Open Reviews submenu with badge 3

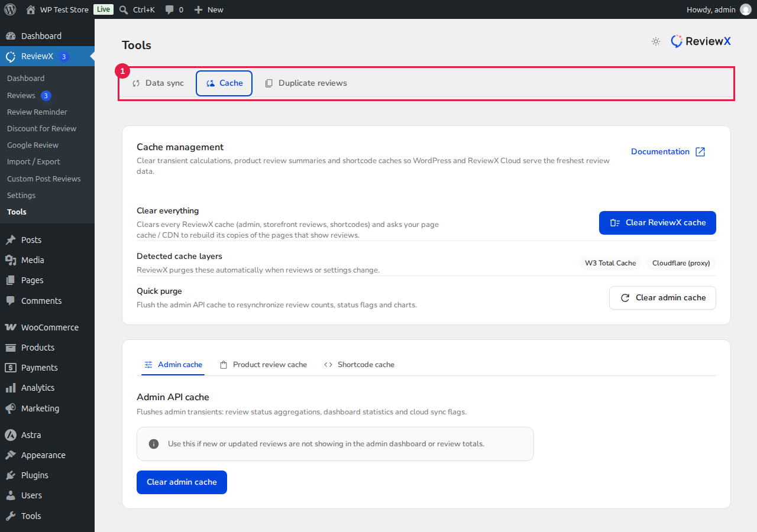[x=29, y=95]
